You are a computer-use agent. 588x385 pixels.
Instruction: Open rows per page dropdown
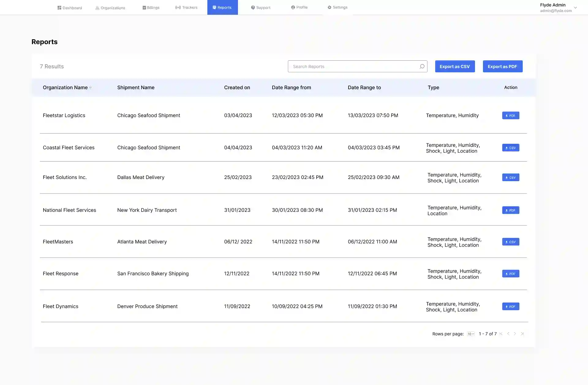click(x=471, y=334)
